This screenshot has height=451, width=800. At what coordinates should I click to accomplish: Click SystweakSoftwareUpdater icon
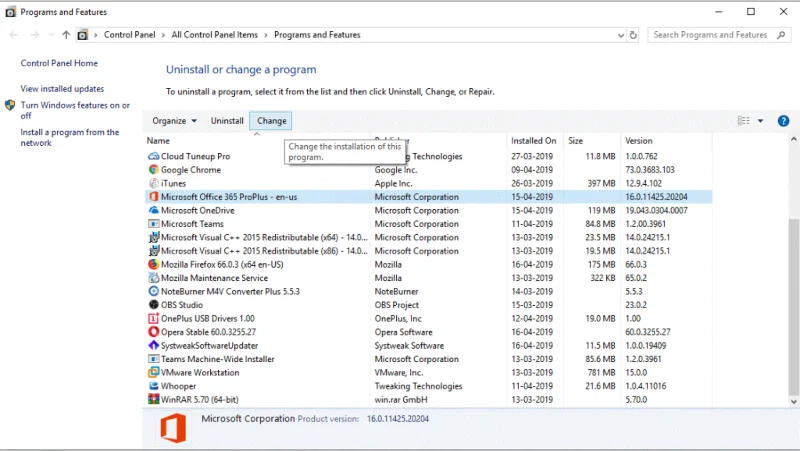coord(153,345)
